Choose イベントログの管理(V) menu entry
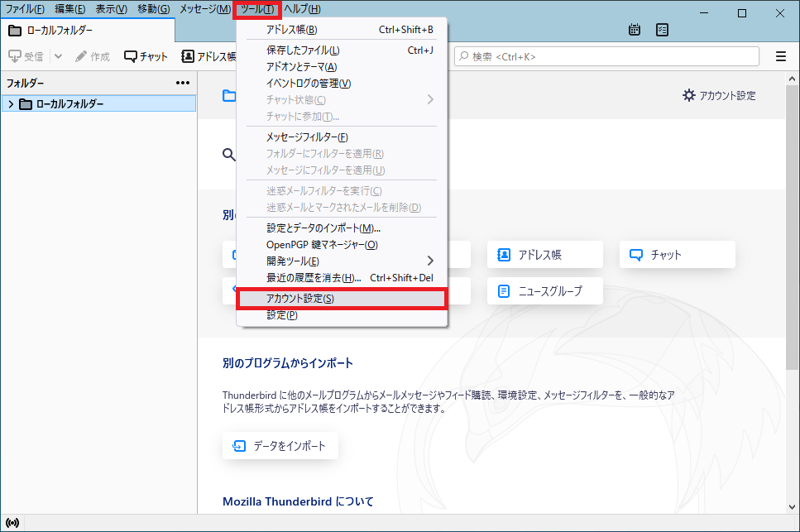This screenshot has width=800, height=532. [x=342, y=83]
